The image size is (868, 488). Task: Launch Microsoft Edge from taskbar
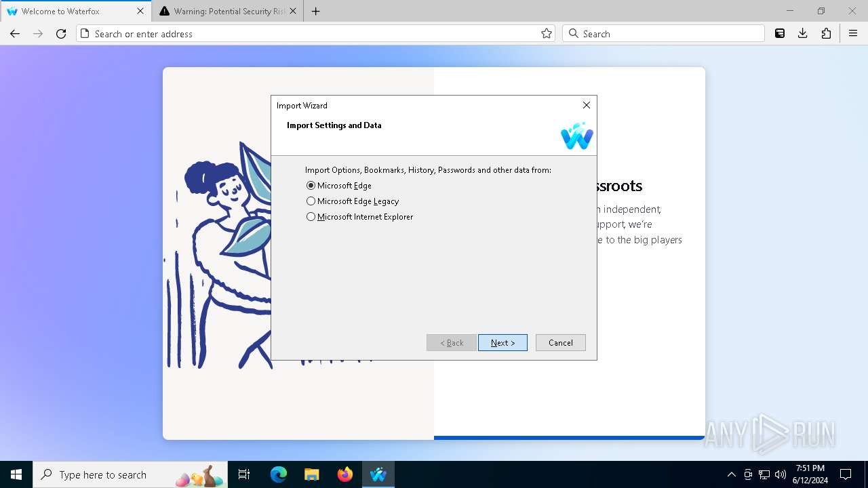pyautogui.click(x=279, y=474)
